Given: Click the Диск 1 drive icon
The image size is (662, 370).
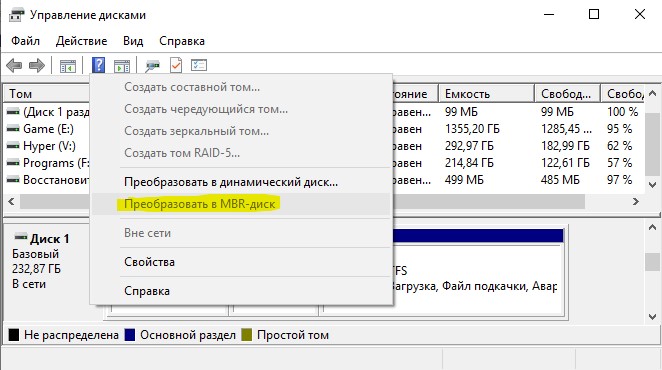Looking at the screenshot, I should pyautogui.click(x=21, y=237).
